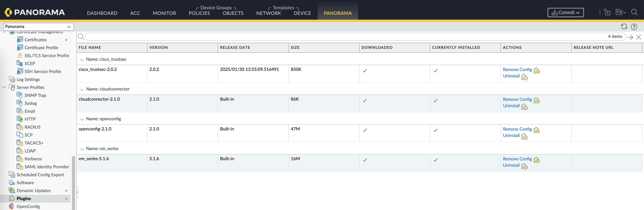
Task: Switch to the MONITOR tab
Action: (x=164, y=13)
